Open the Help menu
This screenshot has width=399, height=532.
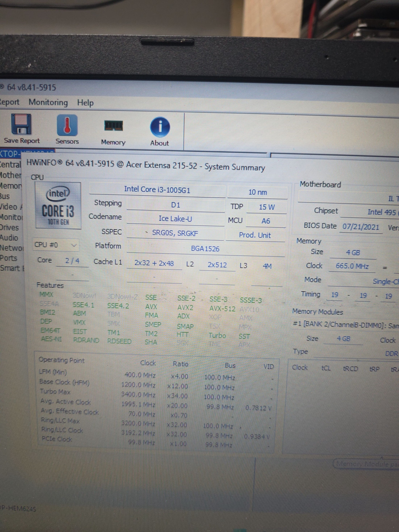coord(85,103)
